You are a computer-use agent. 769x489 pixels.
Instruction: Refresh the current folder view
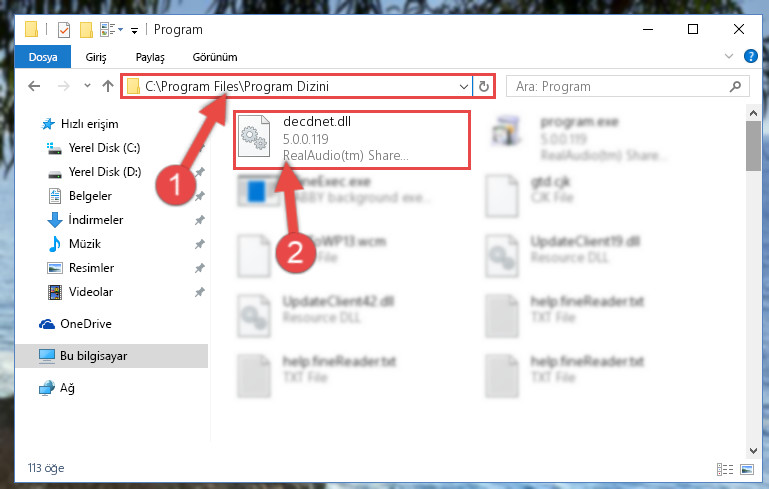(484, 86)
